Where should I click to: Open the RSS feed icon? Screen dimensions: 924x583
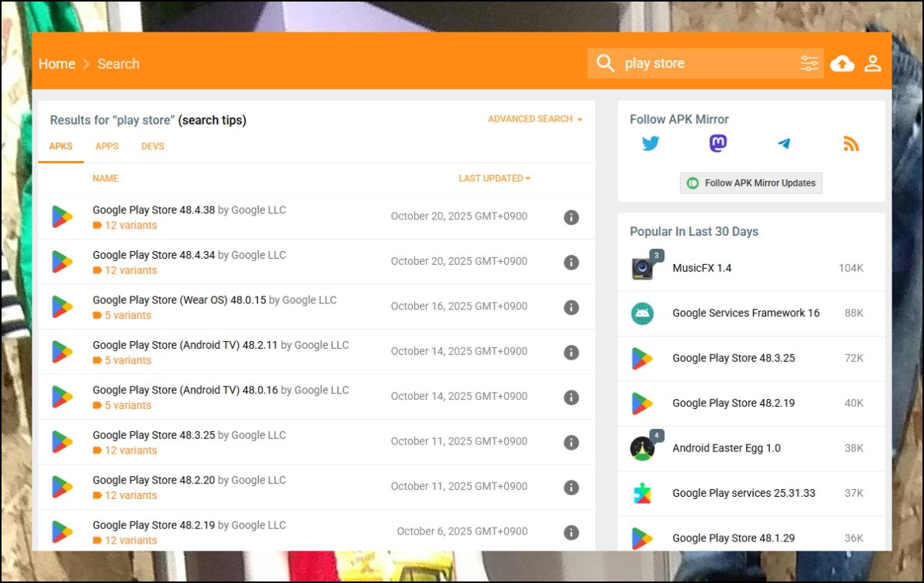point(851,143)
